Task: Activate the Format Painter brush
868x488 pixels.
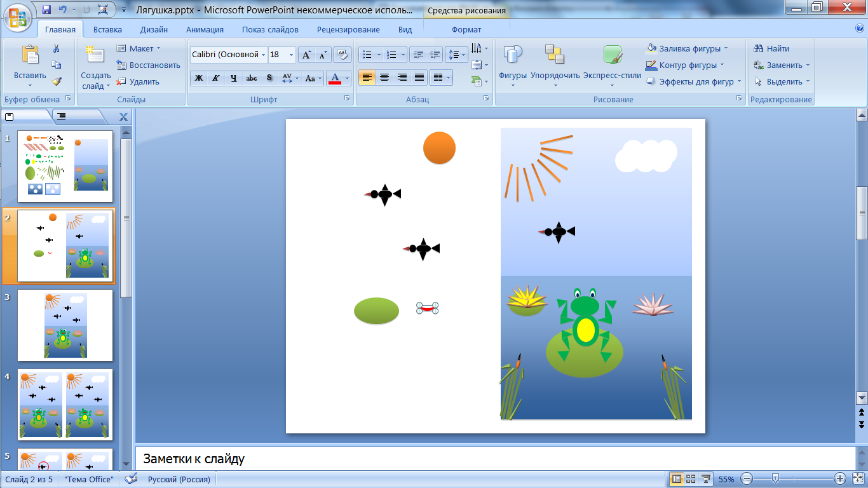Action: click(x=56, y=81)
